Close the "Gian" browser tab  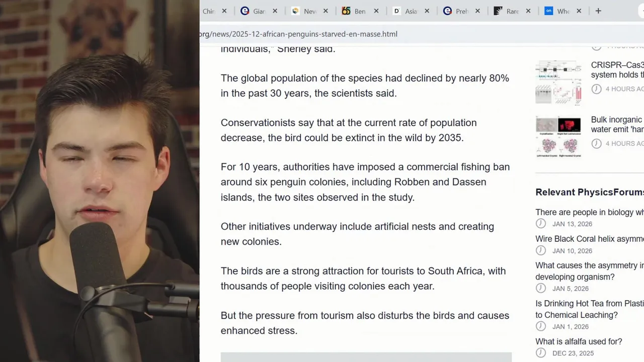tap(275, 11)
